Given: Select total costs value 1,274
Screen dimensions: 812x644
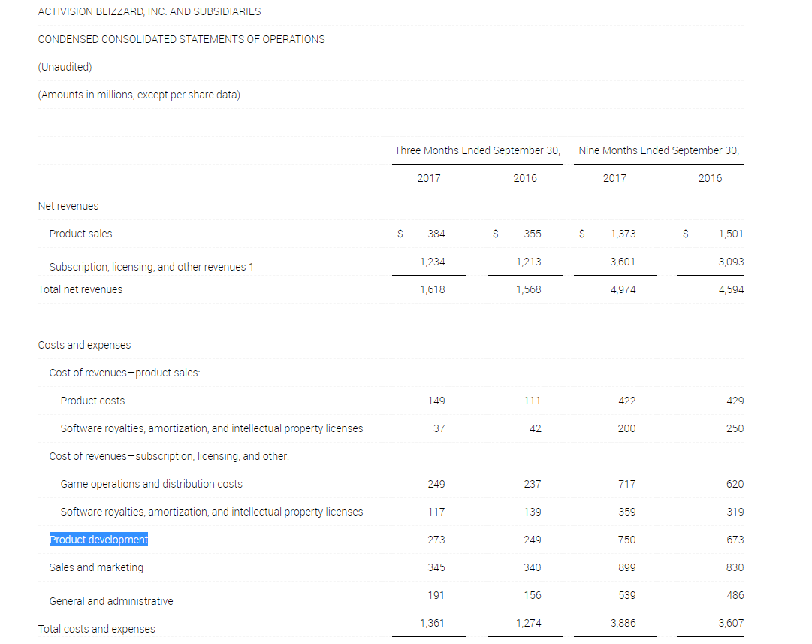Looking at the screenshot, I should tap(528, 623).
